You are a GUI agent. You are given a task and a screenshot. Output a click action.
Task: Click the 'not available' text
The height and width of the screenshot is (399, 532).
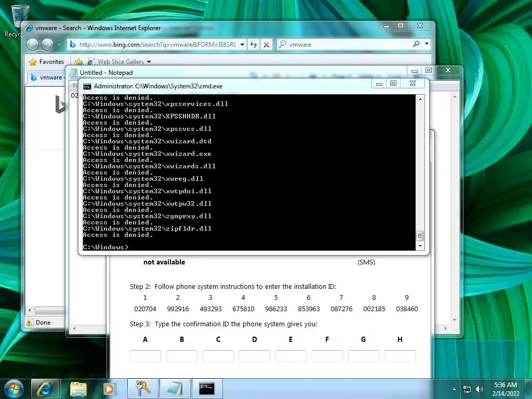click(164, 262)
